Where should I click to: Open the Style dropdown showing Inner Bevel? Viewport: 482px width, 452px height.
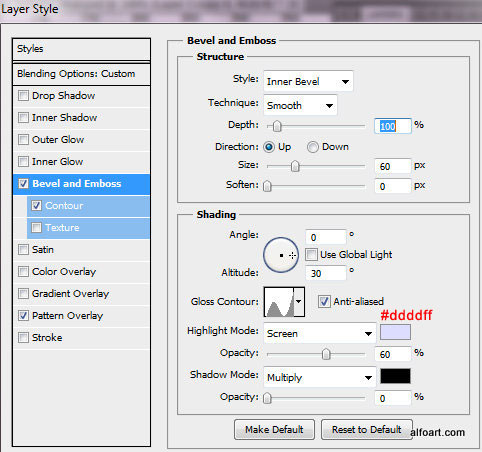pyautogui.click(x=308, y=81)
